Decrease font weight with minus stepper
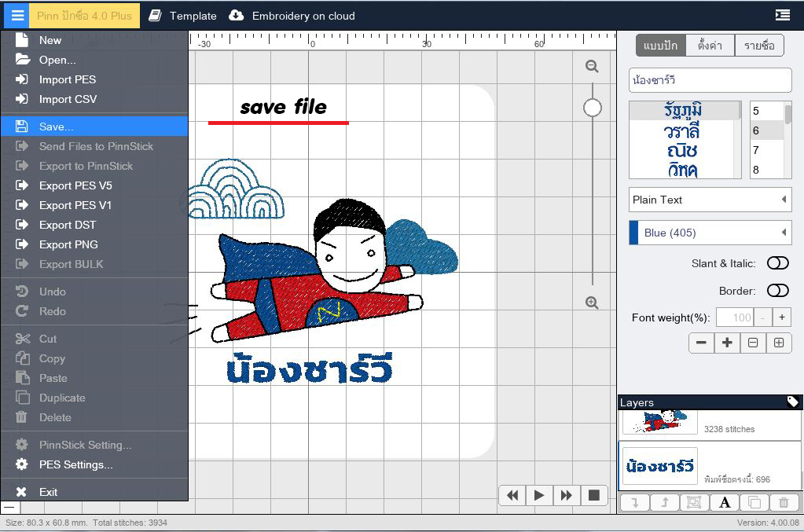 (x=763, y=317)
